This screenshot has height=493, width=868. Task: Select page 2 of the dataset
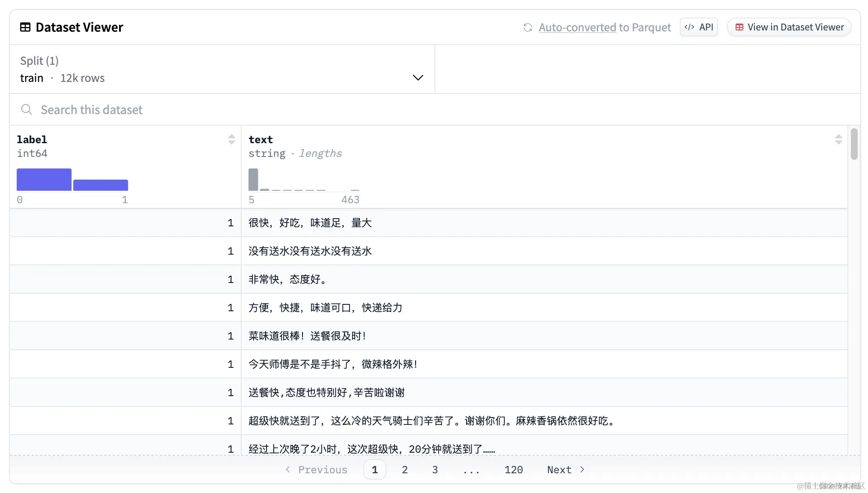click(x=404, y=469)
